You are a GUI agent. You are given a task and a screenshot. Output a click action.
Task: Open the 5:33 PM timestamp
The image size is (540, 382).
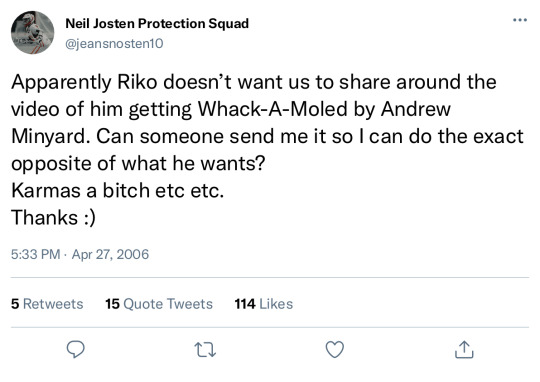(36, 254)
